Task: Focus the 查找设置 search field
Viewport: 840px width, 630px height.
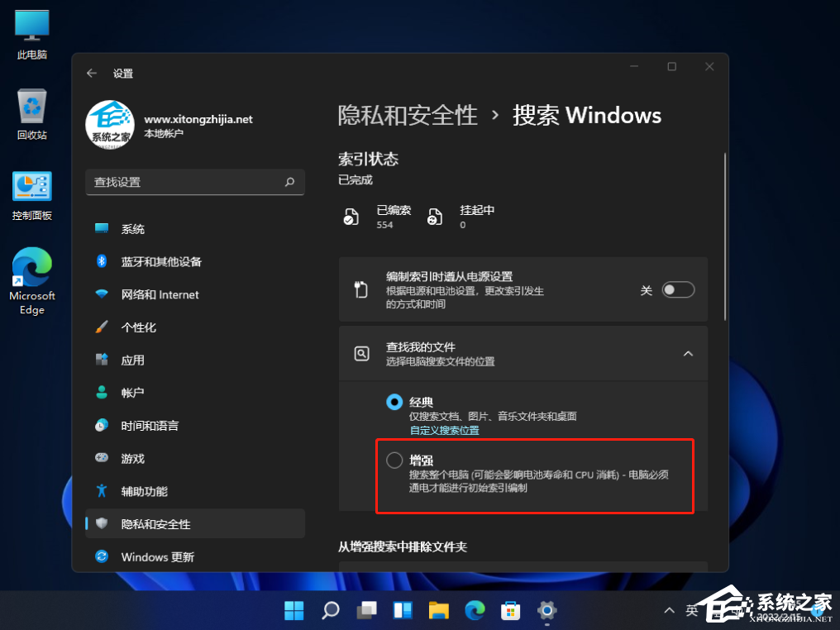Action: (x=195, y=182)
